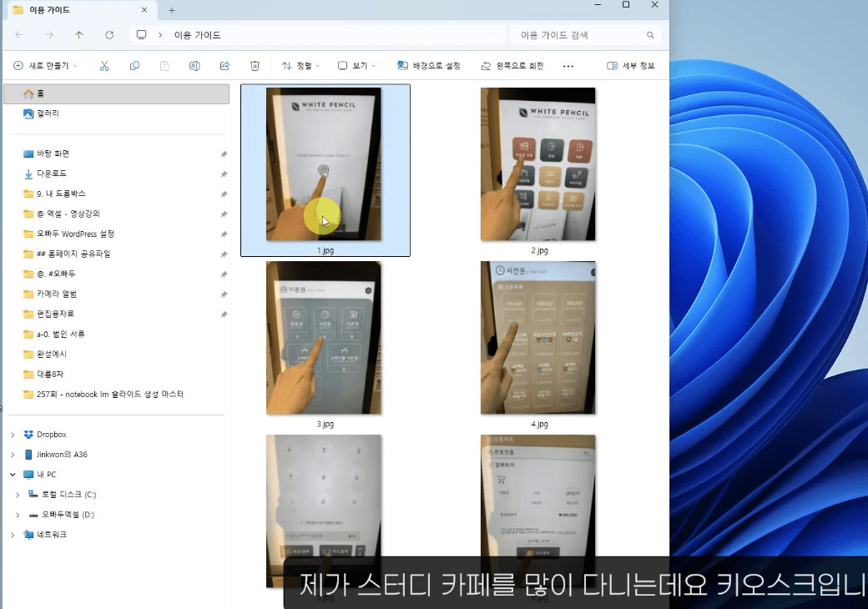
Task: Unpin 바탕 화면 via its pin icon
Action: point(224,154)
